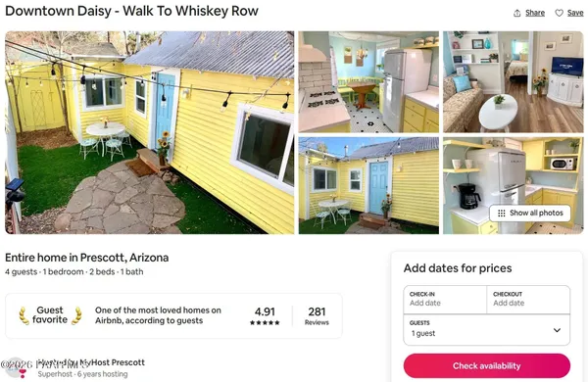The image size is (588, 382).
Task: Click the Share upload icon
Action: click(516, 13)
